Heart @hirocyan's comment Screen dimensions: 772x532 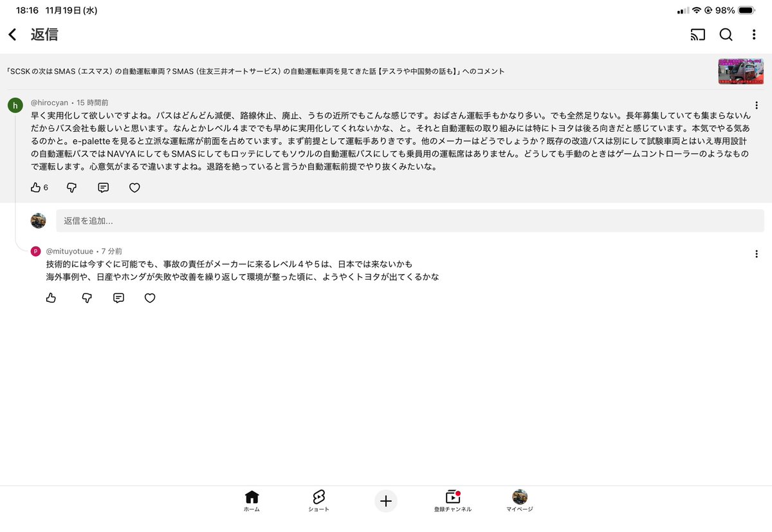134,187
